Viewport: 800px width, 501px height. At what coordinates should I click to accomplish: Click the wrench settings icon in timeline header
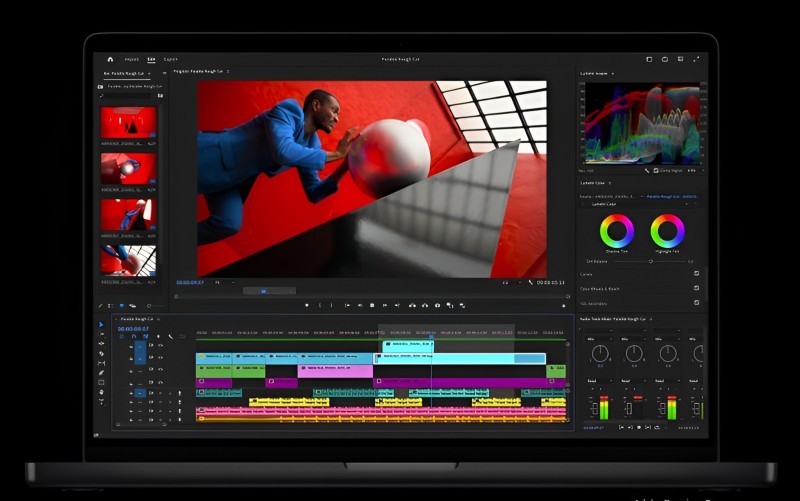point(170,336)
